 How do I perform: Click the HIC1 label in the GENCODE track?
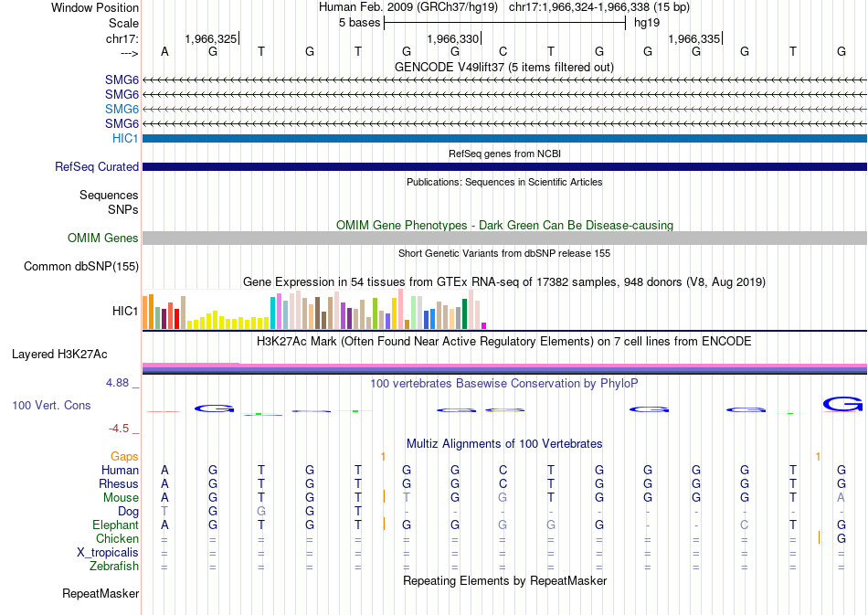coord(125,138)
